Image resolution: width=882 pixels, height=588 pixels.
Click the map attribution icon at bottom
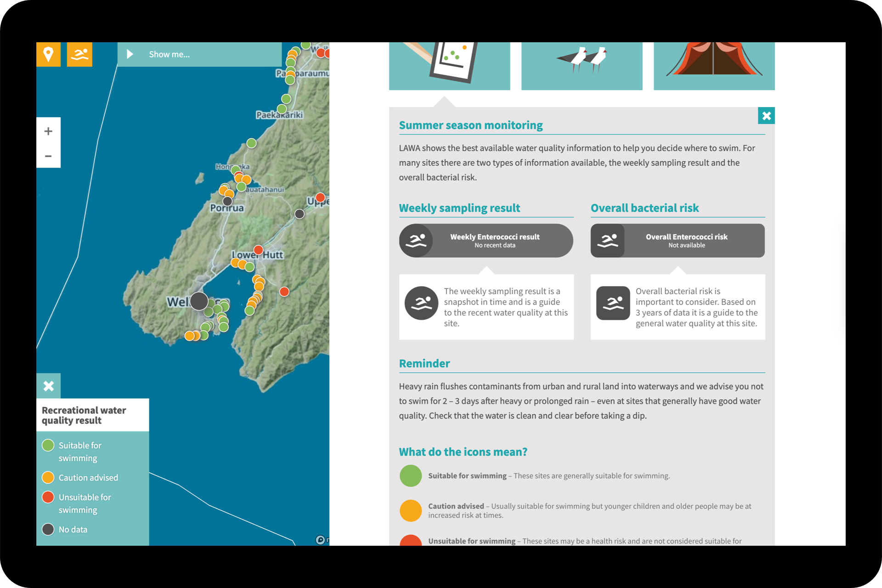pos(320,540)
